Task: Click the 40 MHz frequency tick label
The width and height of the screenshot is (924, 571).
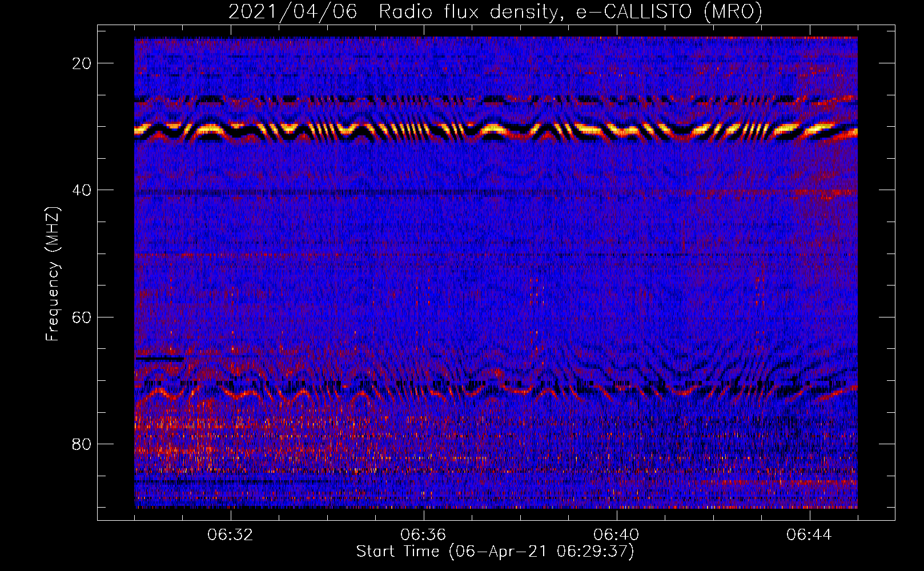Action: [x=82, y=190]
